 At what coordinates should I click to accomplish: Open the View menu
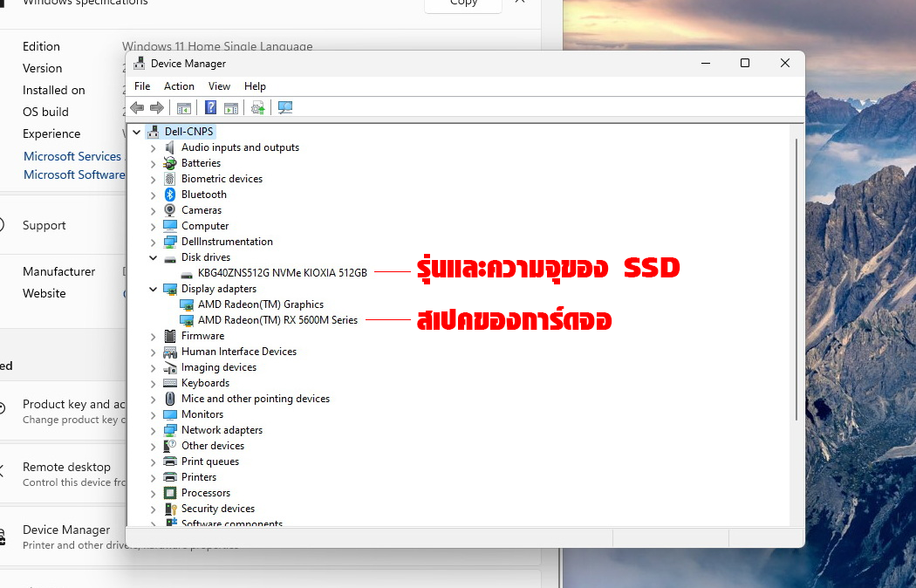219,86
